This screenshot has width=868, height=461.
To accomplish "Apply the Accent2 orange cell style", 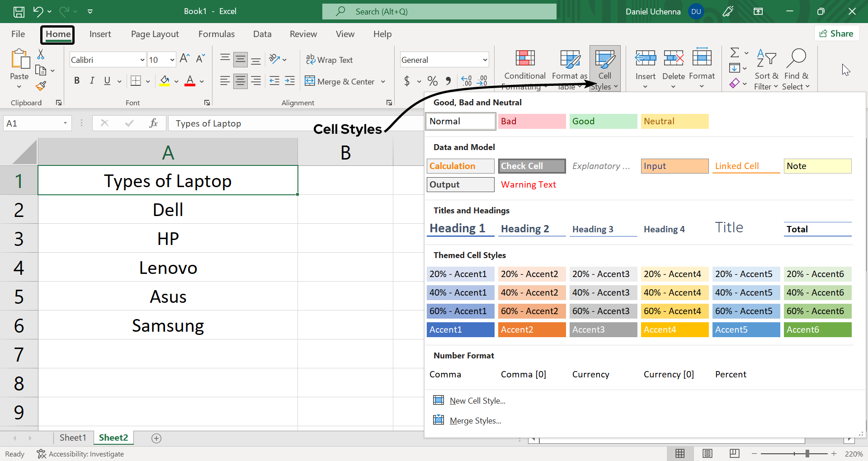I will coord(532,329).
